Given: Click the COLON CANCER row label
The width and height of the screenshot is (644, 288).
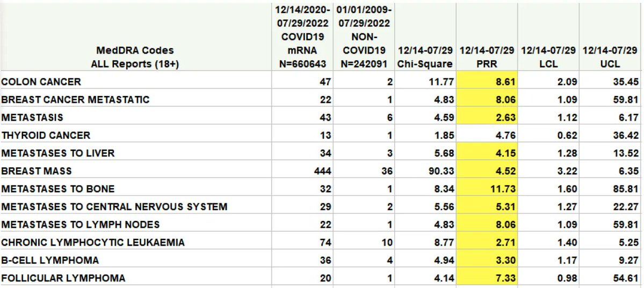Looking at the screenshot, I should pos(41,82).
